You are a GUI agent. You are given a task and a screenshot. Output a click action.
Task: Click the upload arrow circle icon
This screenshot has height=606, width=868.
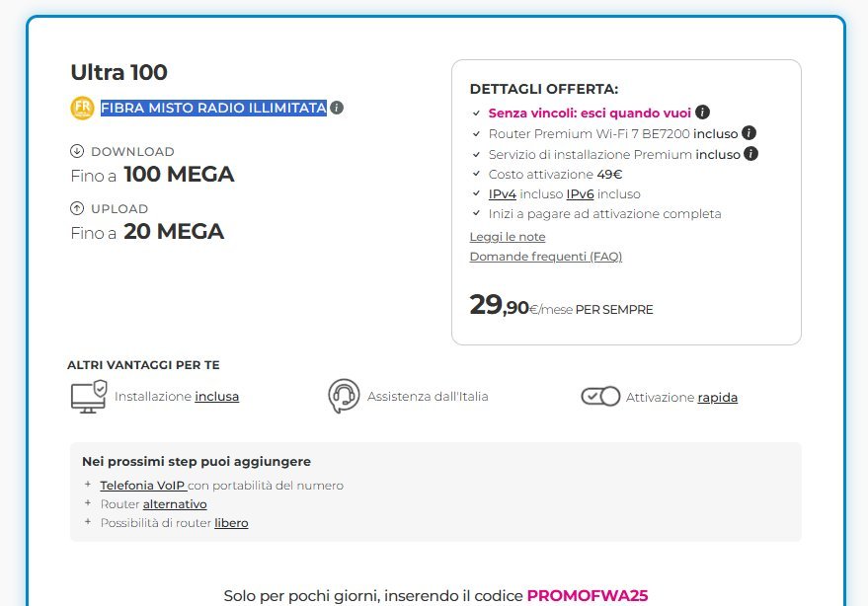pos(77,208)
